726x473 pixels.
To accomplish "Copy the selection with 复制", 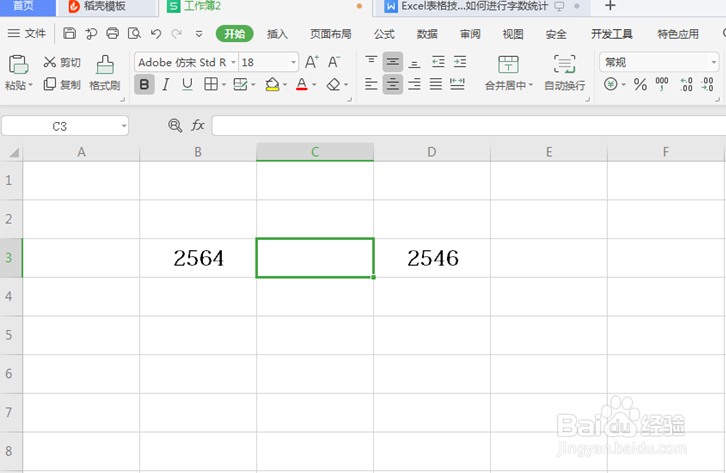I will 62,84.
